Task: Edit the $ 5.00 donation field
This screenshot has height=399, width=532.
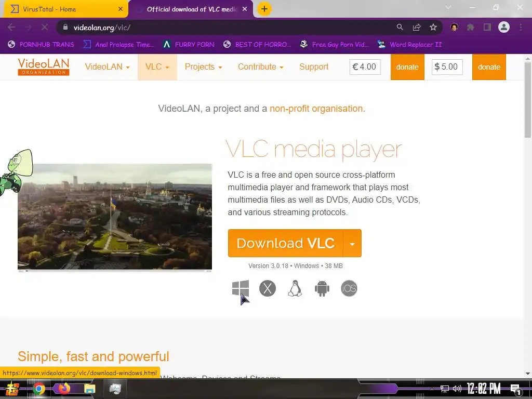Action: [447, 67]
